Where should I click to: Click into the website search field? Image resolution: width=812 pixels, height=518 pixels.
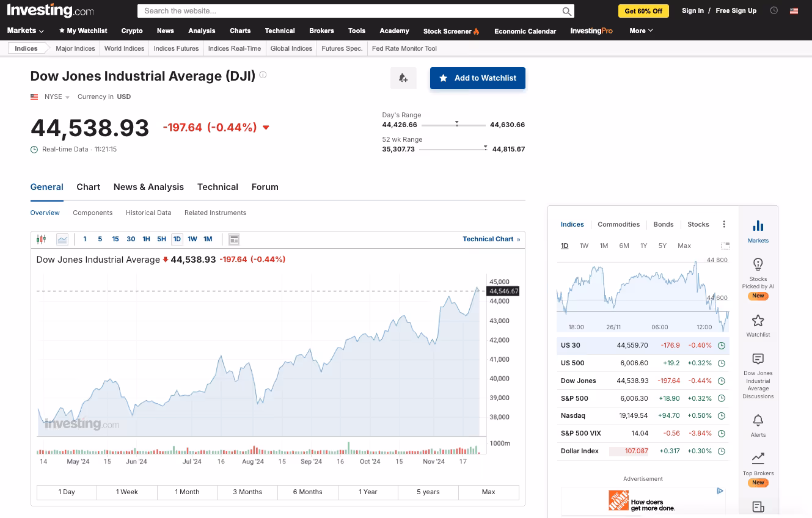click(x=348, y=11)
